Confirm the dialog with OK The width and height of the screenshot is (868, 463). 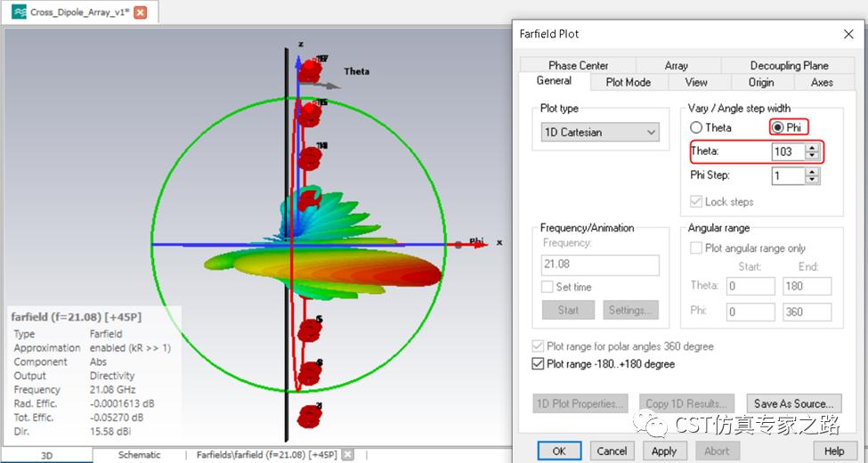point(559,451)
